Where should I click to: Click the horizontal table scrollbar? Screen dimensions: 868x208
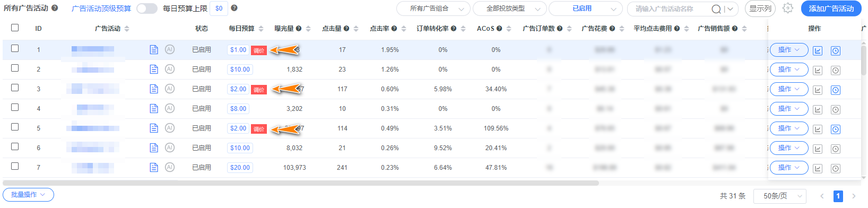(301, 183)
